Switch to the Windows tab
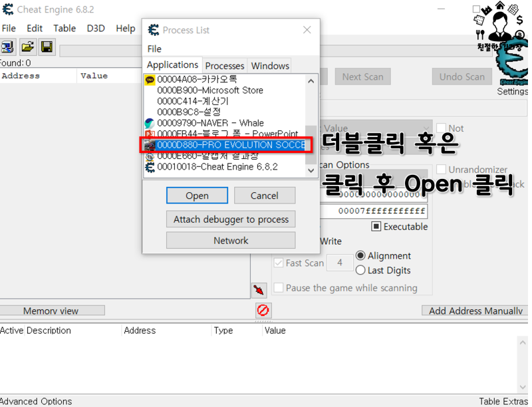 tap(270, 65)
